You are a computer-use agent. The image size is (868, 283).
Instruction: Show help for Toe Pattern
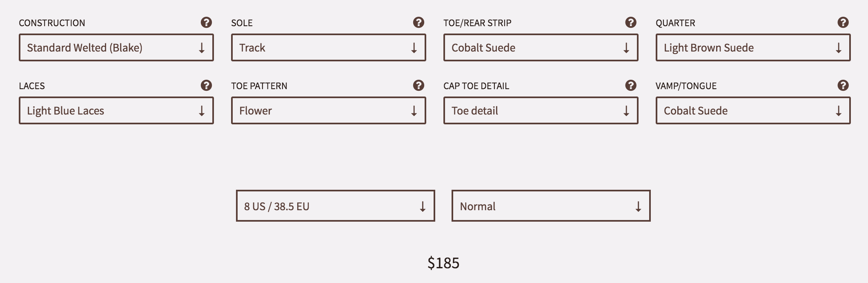418,85
